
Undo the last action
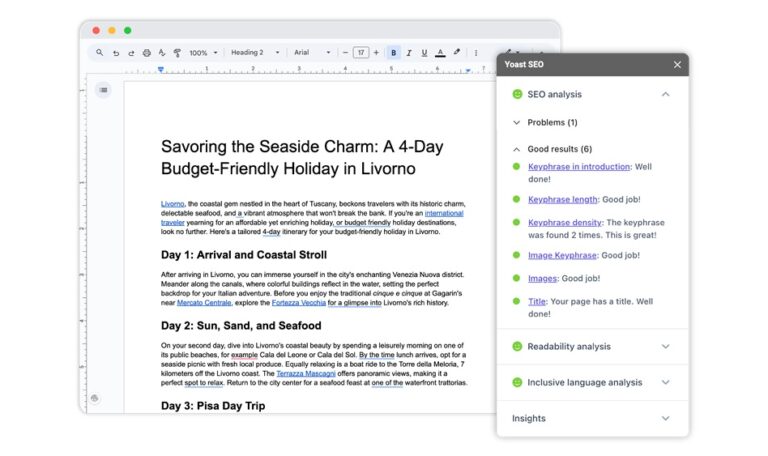[x=116, y=53]
